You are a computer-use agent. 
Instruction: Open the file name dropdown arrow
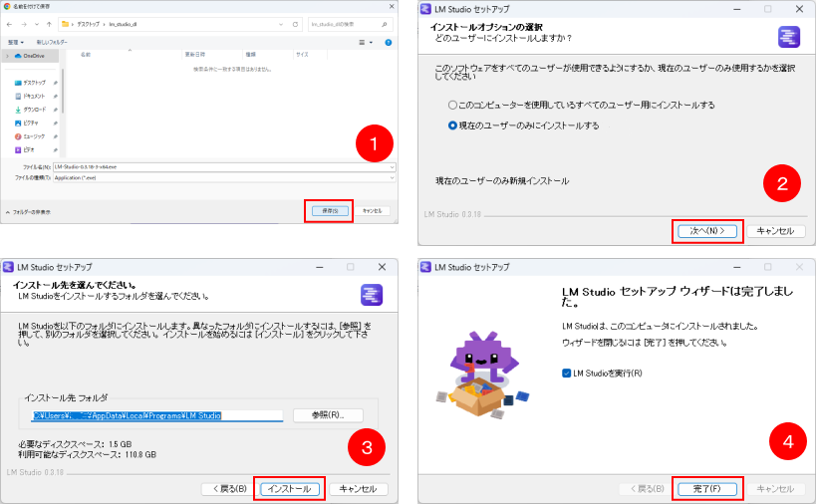point(392,167)
